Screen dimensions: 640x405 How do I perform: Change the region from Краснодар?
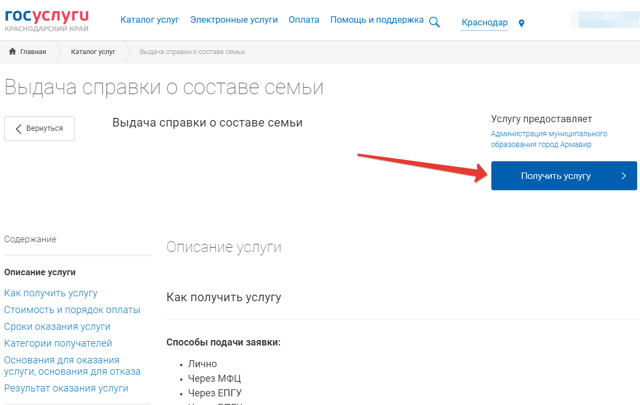tap(484, 23)
